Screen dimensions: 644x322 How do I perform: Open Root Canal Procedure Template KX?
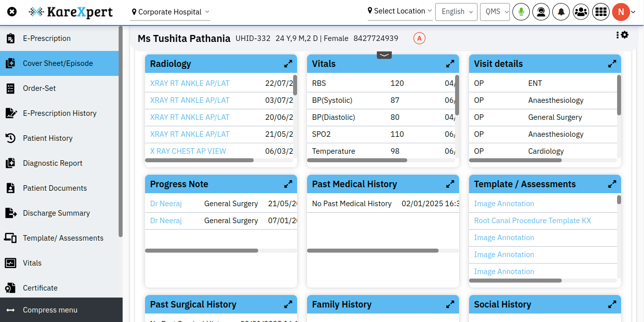click(531, 220)
